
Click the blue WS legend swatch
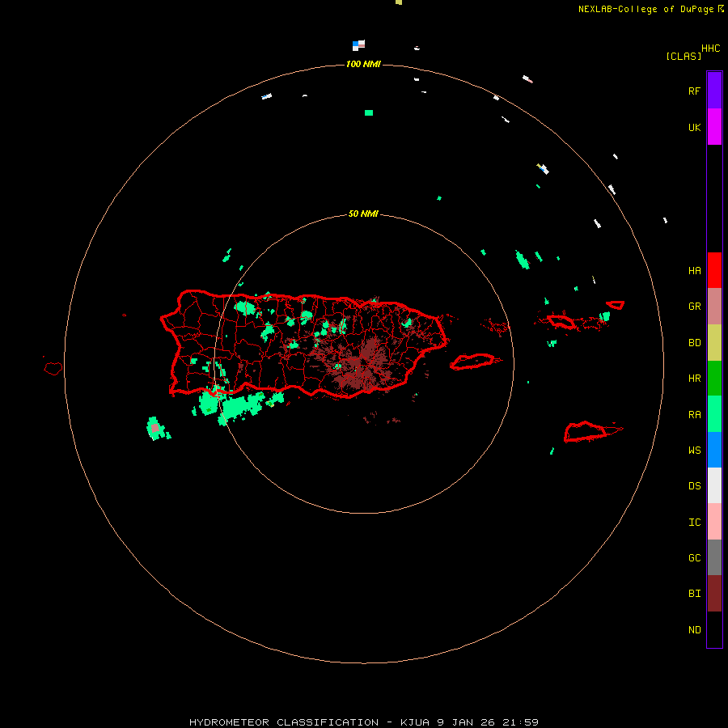coord(714,450)
